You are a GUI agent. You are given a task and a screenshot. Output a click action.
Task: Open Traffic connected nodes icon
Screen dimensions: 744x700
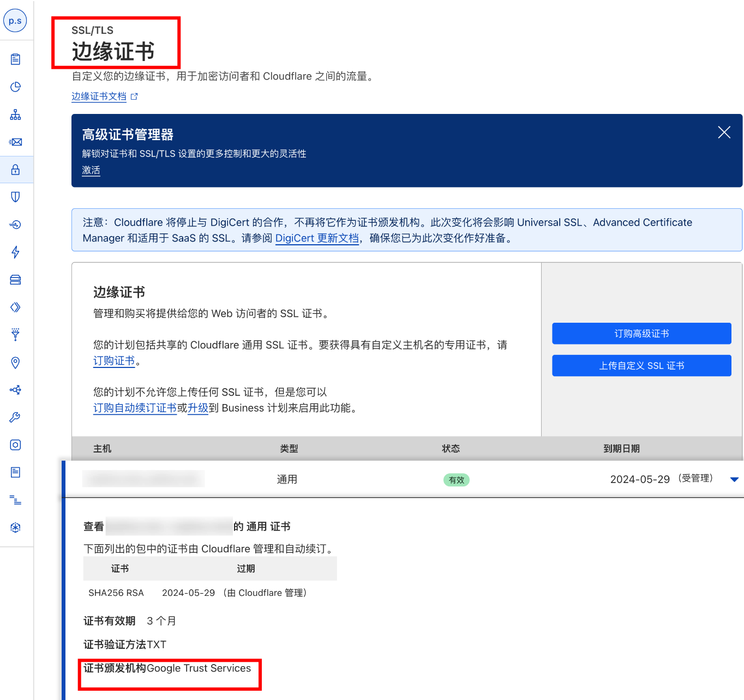click(x=15, y=390)
